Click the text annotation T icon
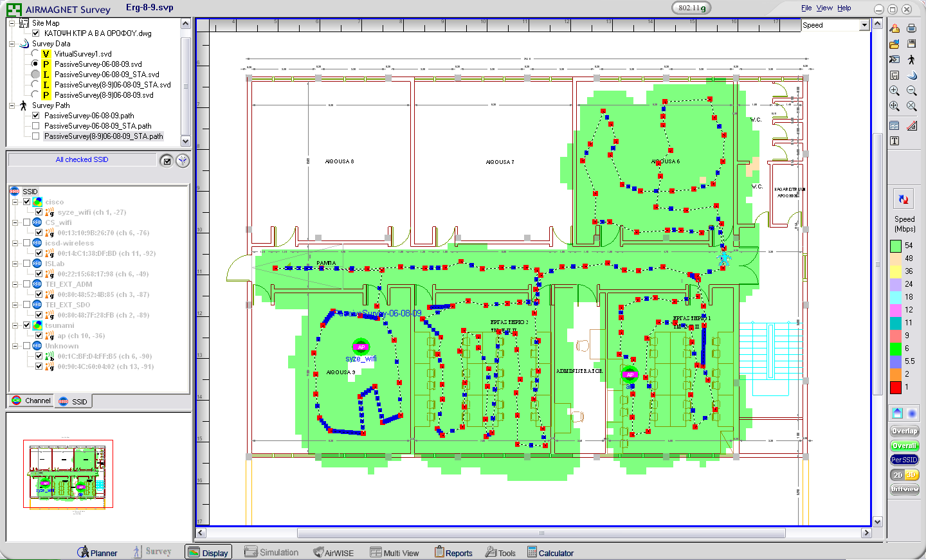926x560 pixels. [x=894, y=141]
